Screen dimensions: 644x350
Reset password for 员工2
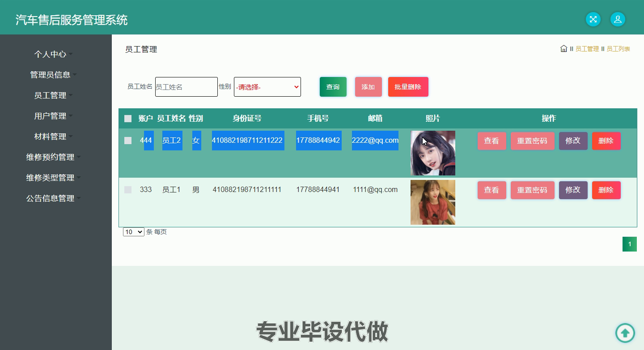pyautogui.click(x=533, y=141)
